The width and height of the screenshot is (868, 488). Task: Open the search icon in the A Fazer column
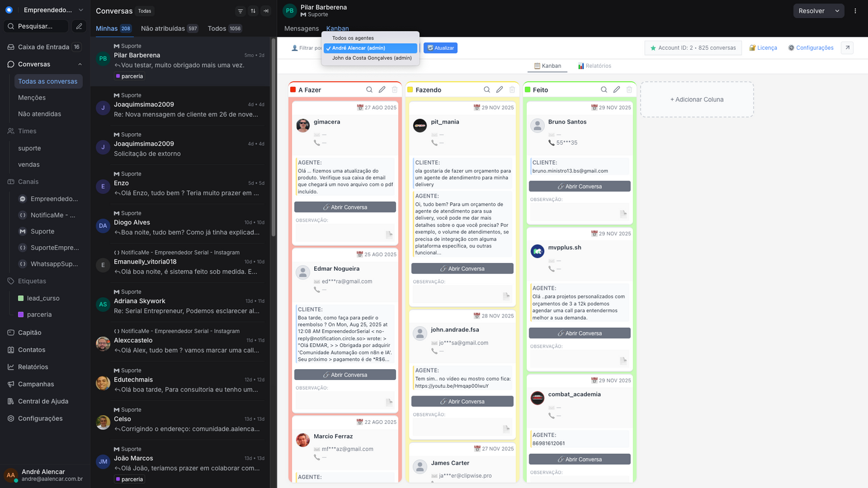(369, 89)
